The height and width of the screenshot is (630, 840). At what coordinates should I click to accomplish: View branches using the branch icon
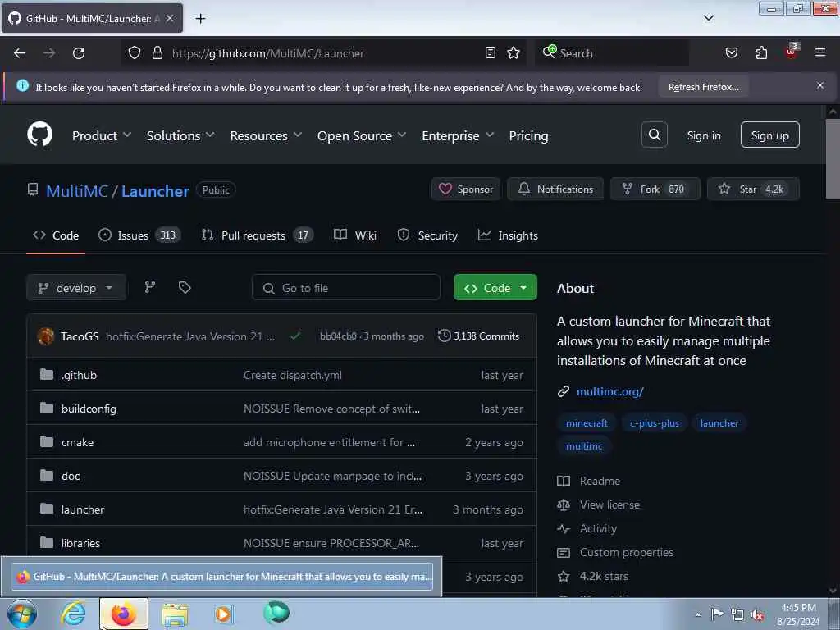150,287
